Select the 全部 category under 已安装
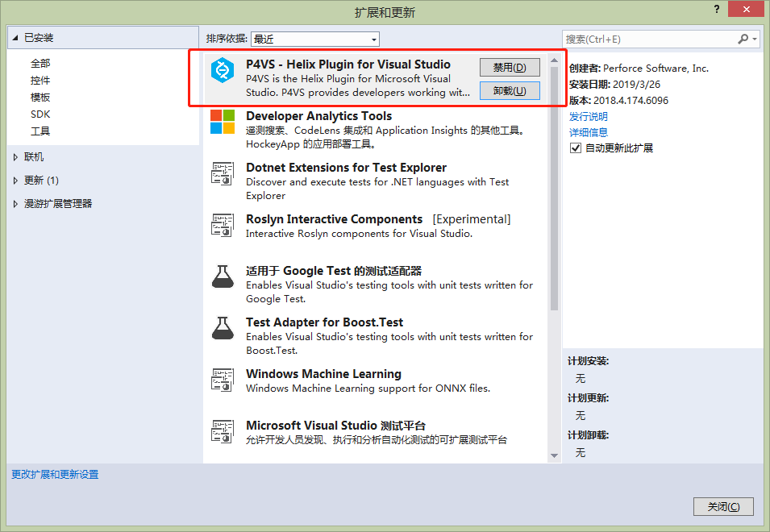 click(42, 63)
